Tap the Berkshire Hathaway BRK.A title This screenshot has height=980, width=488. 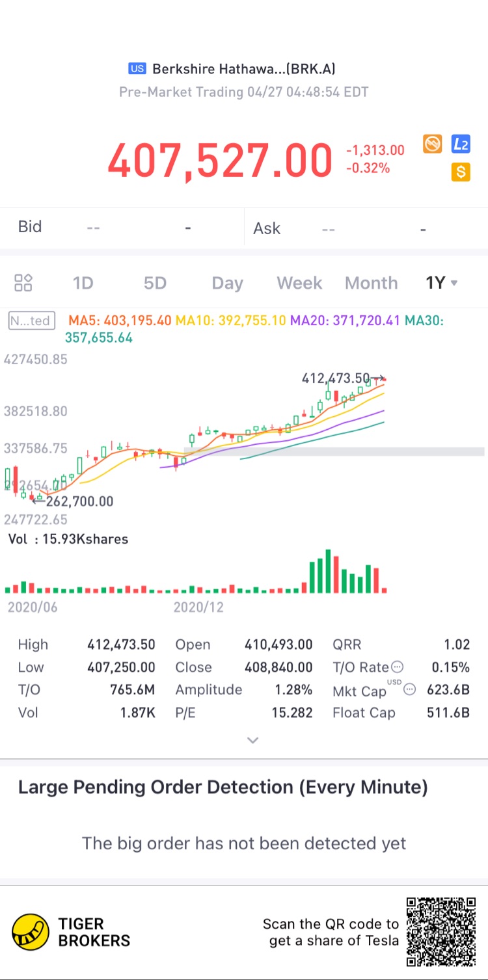point(244,69)
